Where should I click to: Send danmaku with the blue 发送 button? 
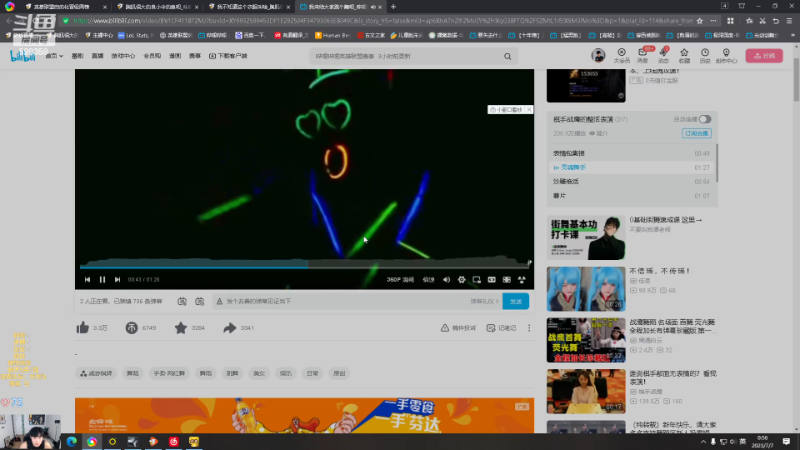516,302
